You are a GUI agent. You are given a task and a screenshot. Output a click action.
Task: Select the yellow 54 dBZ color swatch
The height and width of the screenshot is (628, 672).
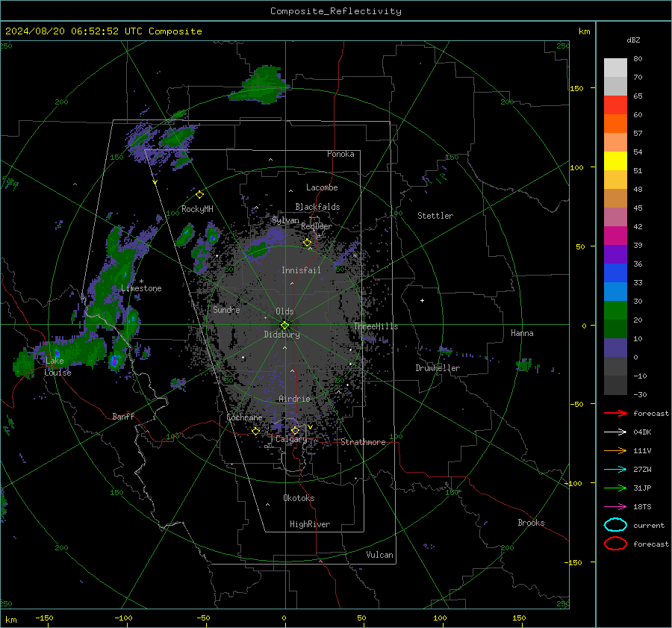point(615,161)
